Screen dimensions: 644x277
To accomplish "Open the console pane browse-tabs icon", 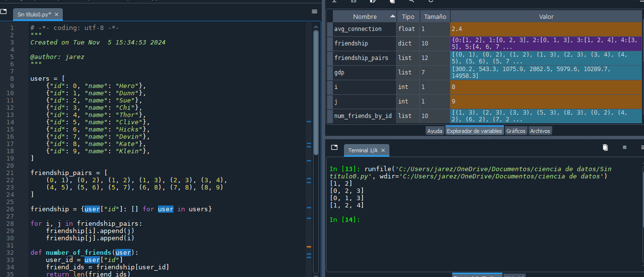I will point(334,147).
